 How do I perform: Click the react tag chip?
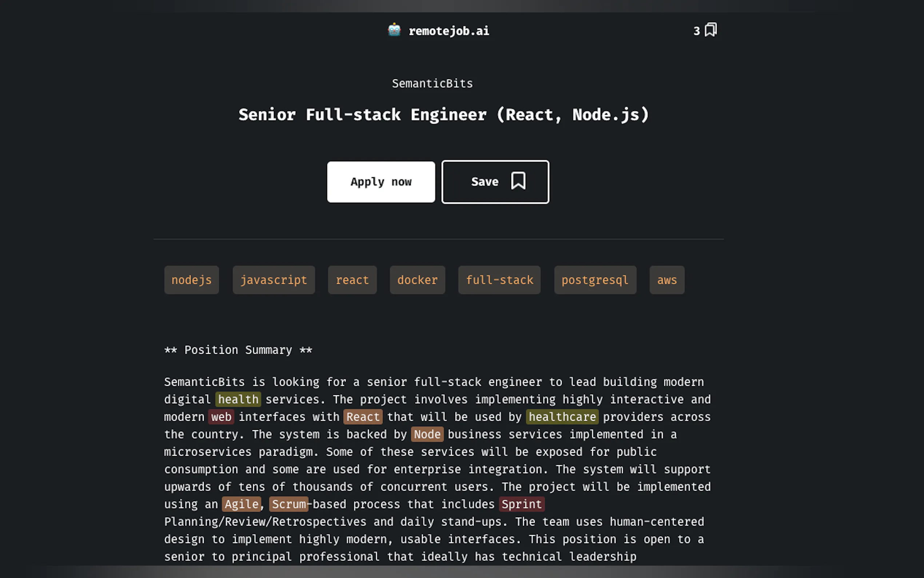(352, 280)
